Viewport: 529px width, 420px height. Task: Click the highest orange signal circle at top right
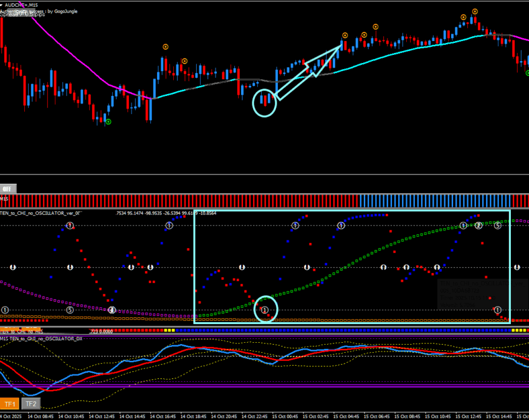coord(475,11)
